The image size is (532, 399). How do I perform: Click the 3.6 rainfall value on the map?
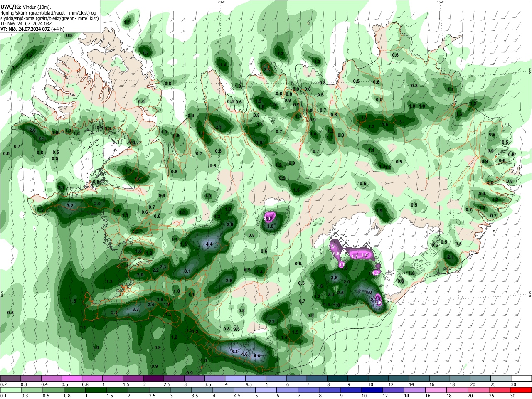coord(334,278)
